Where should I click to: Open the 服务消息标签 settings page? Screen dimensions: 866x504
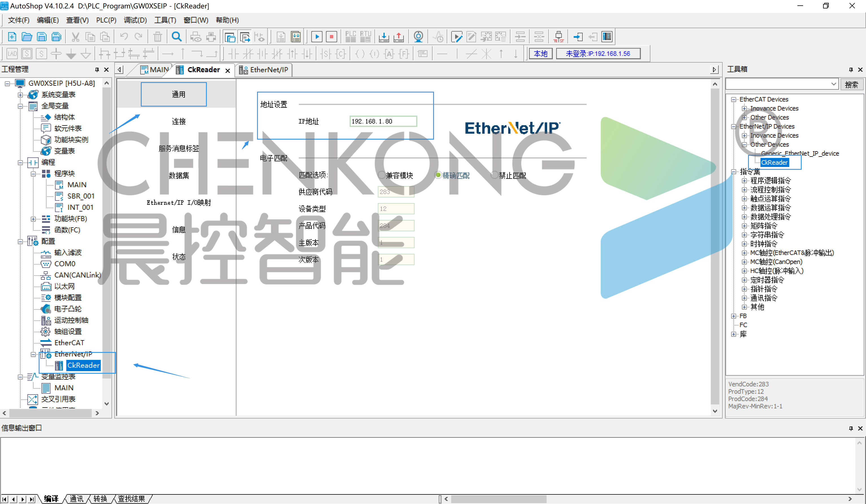coord(179,148)
